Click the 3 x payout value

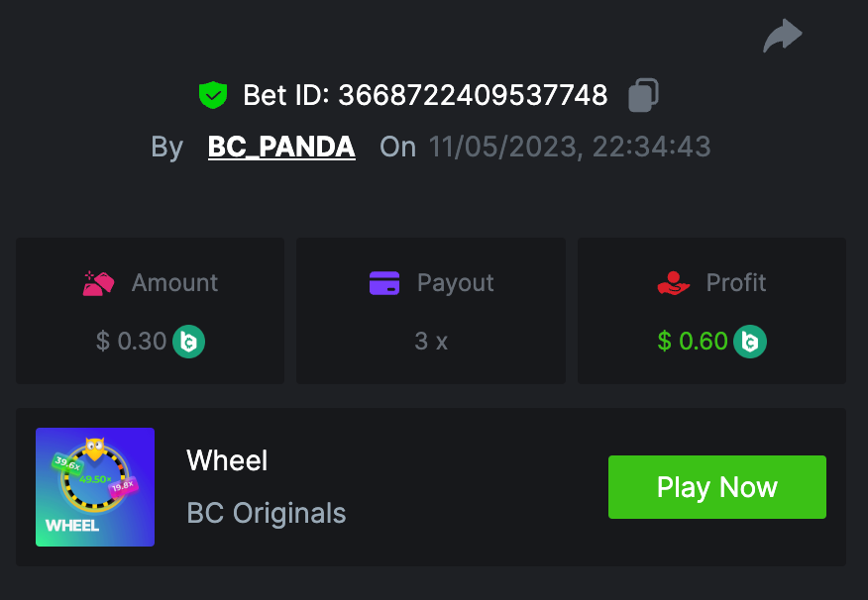431,342
